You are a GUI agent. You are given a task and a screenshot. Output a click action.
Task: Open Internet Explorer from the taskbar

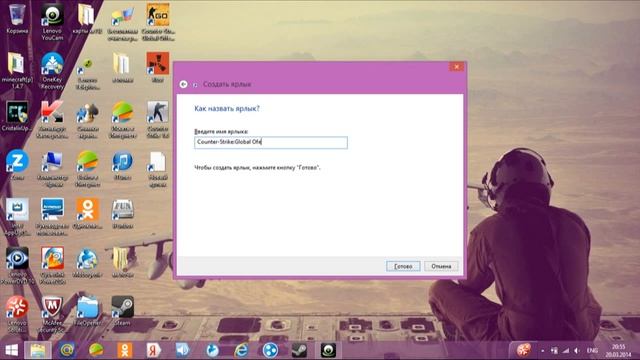click(x=241, y=350)
